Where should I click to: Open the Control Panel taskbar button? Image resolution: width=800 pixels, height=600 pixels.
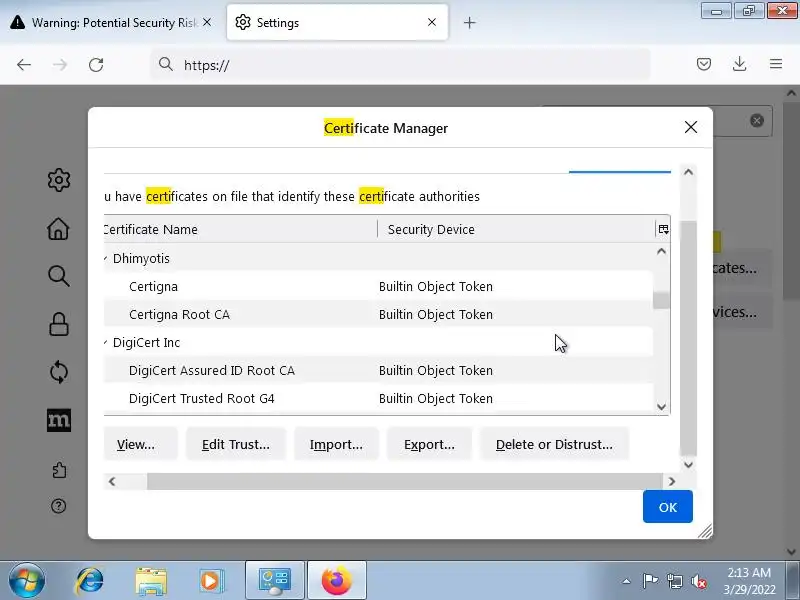click(x=275, y=581)
